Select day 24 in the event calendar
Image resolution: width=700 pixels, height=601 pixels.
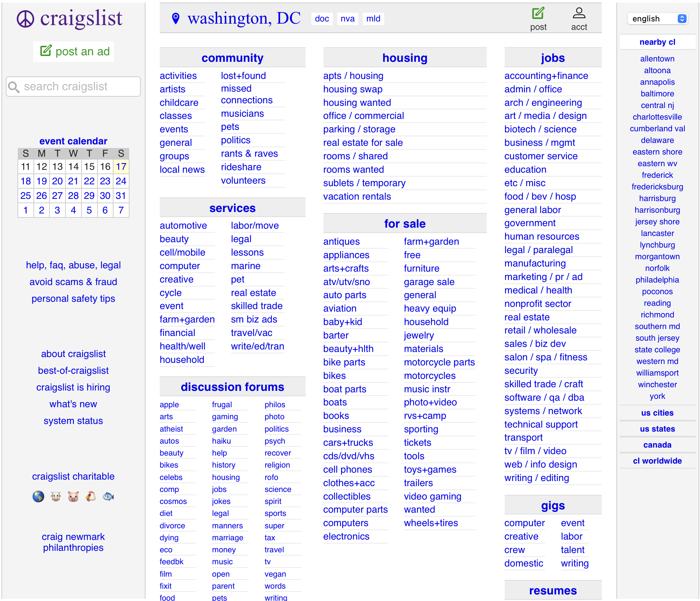(121, 181)
